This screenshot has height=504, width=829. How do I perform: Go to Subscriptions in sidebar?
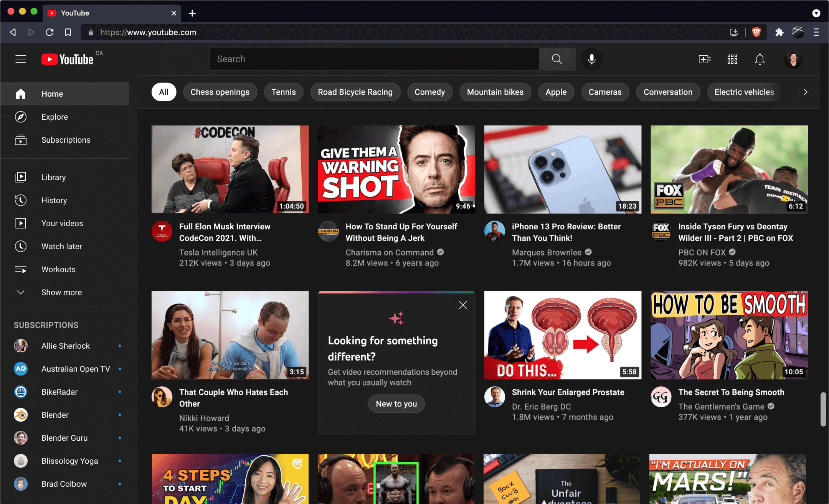(66, 140)
